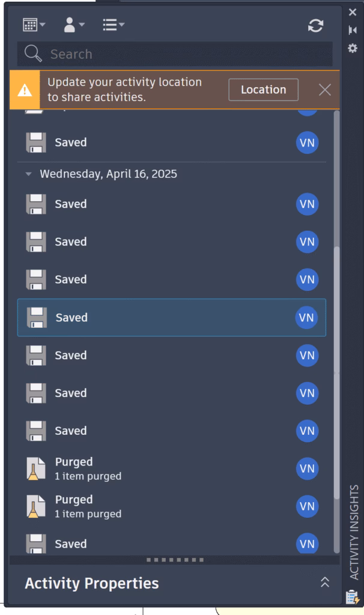The image size is (364, 615).
Task: Click the Search input field
Action: click(175, 53)
